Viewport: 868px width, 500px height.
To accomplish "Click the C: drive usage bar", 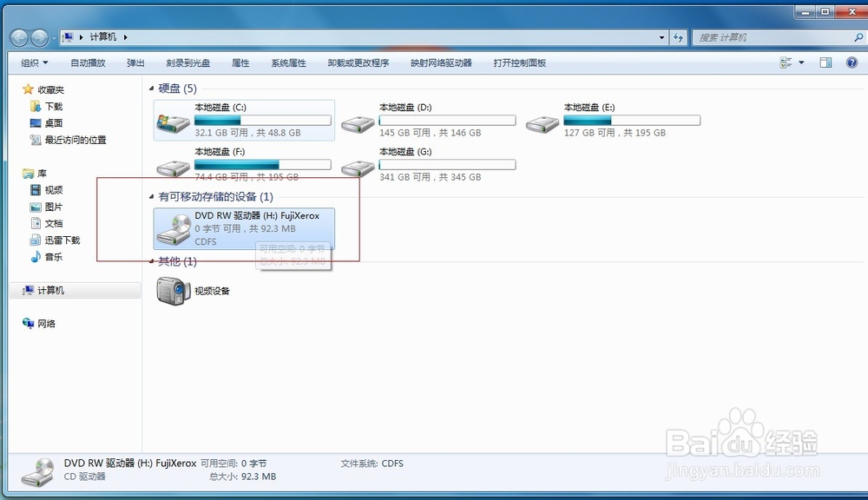I will pos(263,120).
